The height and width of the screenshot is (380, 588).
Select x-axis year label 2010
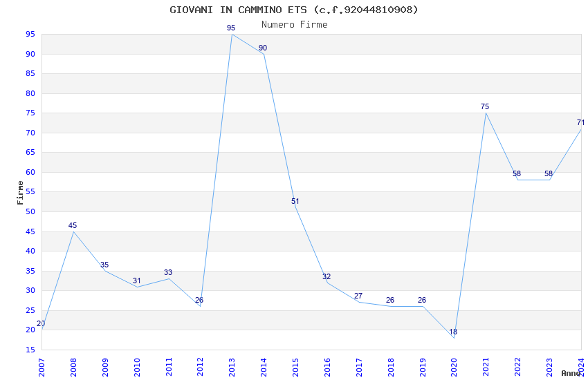point(137,367)
